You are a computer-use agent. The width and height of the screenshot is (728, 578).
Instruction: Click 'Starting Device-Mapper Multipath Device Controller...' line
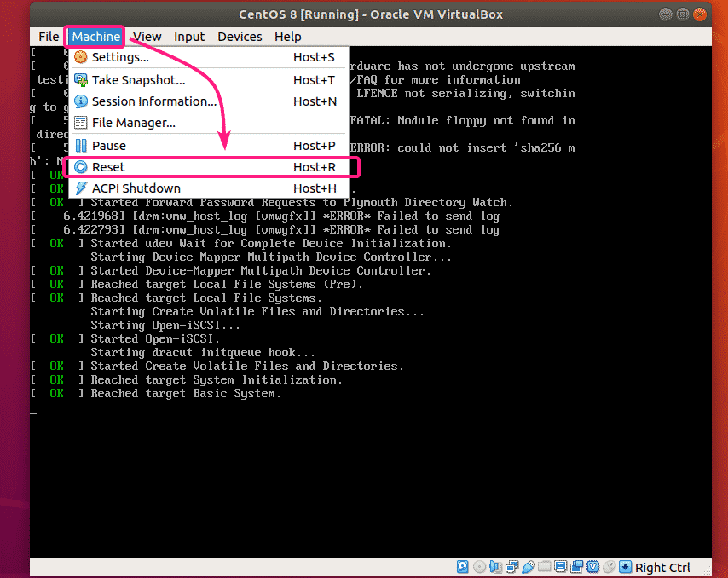[x=271, y=257]
